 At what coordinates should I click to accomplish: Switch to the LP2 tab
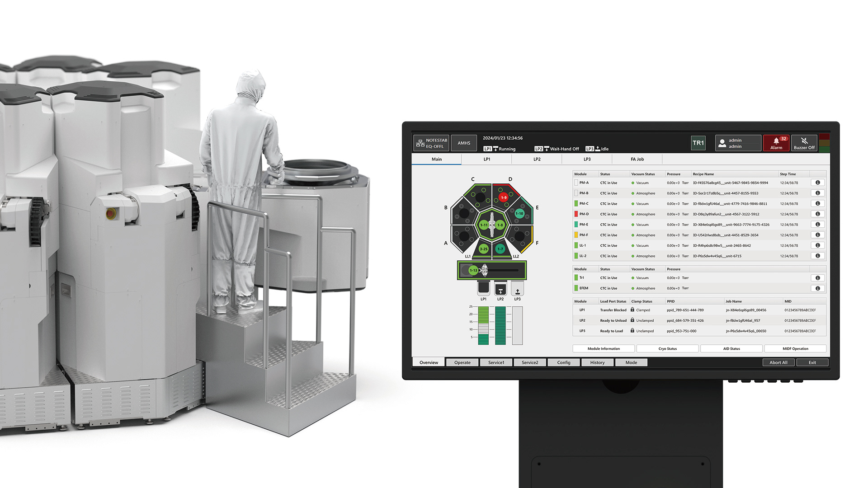(537, 159)
